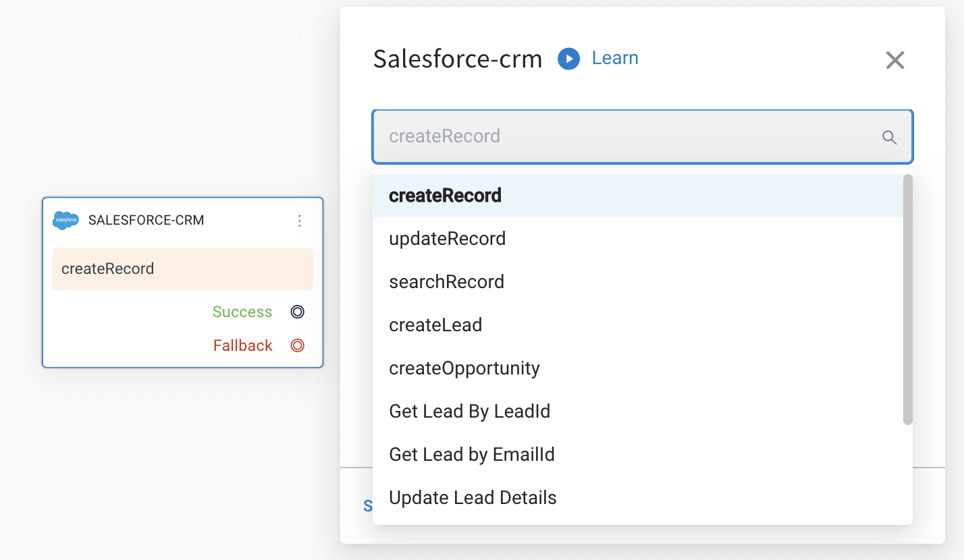Viewport: 964px width, 560px height.
Task: Click the Success label on the node
Action: pyautogui.click(x=242, y=312)
